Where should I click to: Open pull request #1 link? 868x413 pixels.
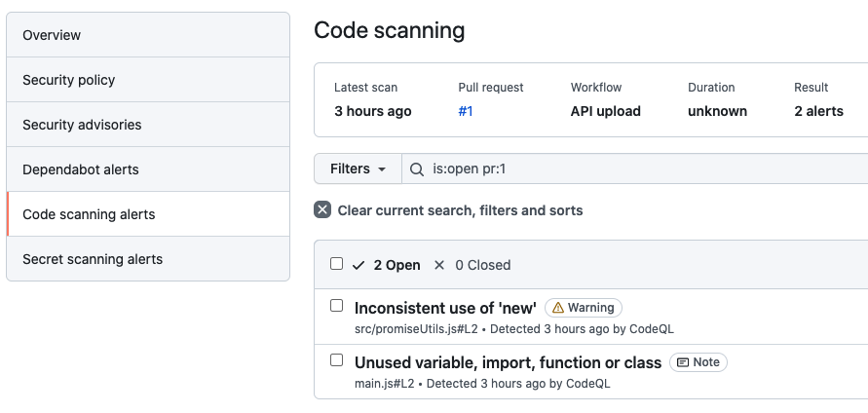point(466,111)
